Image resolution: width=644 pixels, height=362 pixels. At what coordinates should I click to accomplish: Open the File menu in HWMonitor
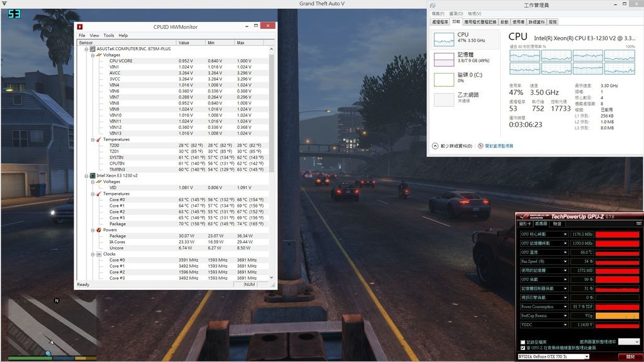click(82, 36)
